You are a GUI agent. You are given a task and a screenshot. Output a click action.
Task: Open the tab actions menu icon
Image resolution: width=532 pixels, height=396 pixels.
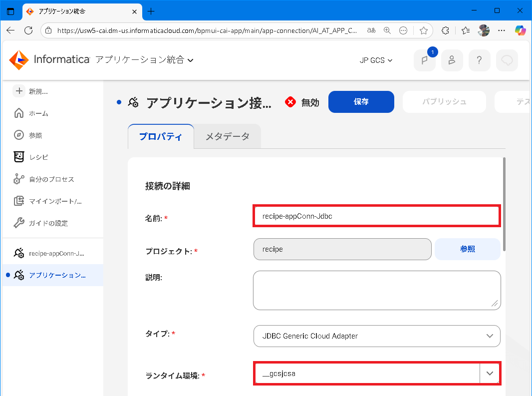pos(10,11)
